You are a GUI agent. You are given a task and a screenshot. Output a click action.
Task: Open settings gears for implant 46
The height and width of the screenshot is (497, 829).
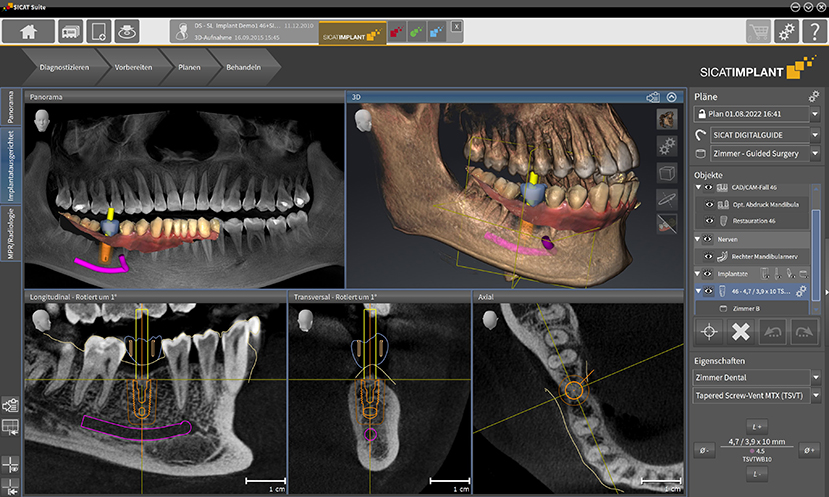[x=802, y=291]
